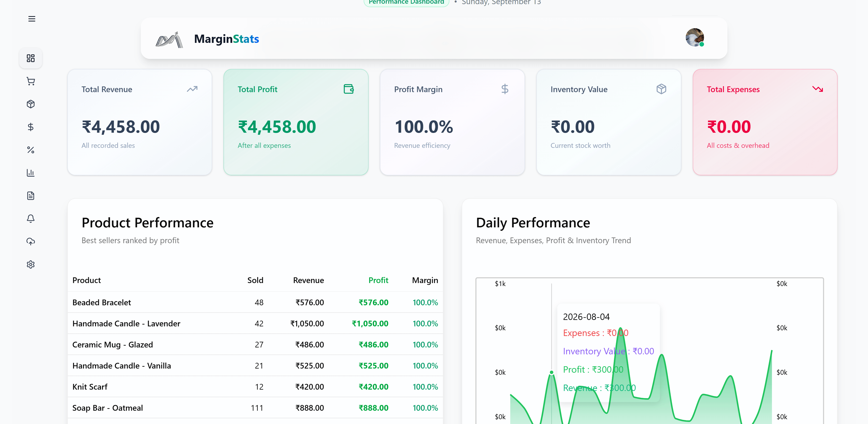Viewport: 868px width, 424px height.
Task: Select the Total Profit card label
Action: (x=257, y=89)
